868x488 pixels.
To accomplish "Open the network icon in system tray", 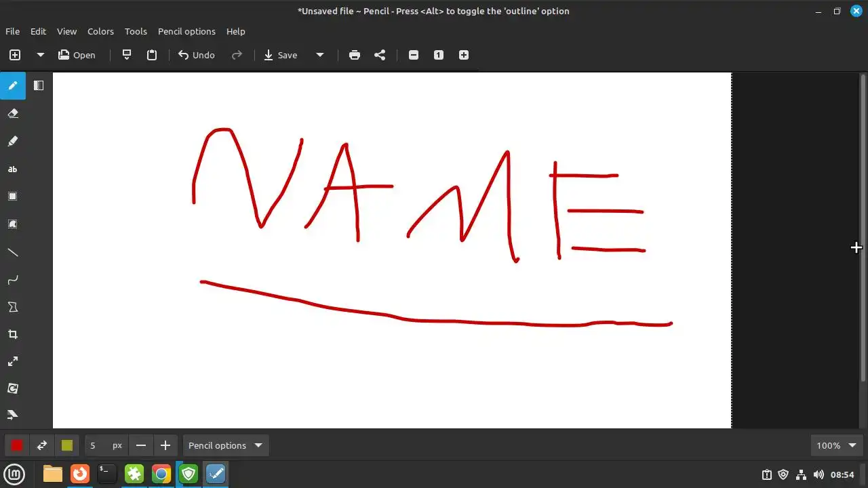I will (x=801, y=474).
